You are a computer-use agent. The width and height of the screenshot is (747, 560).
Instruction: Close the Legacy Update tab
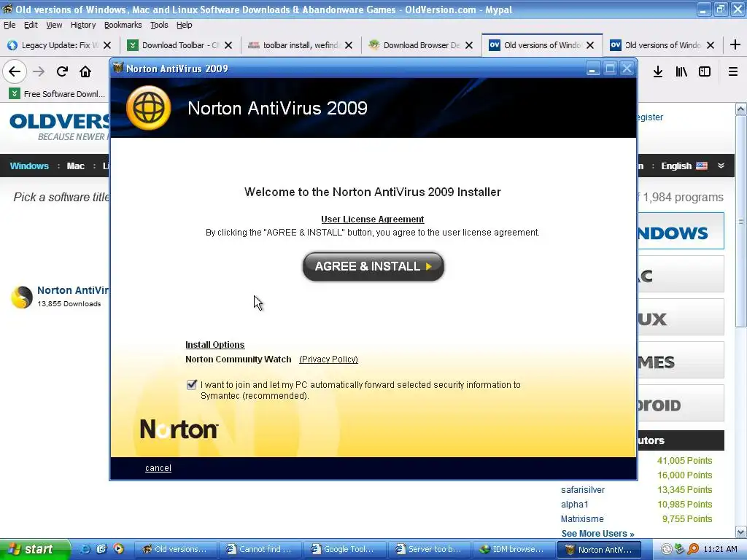pyautogui.click(x=107, y=45)
